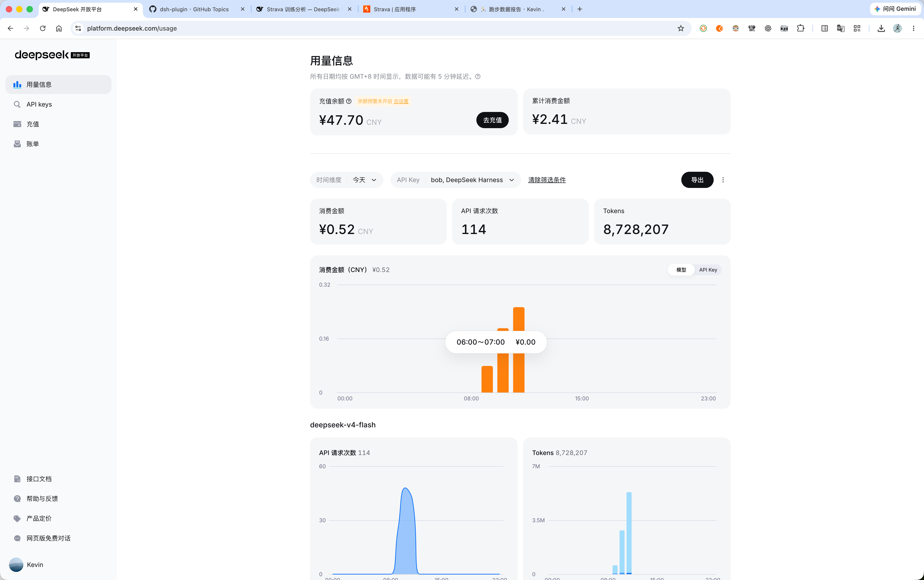Viewport: 924px width, 580px height.
Task: Close the Strava 应用程序 tab
Action: click(457, 9)
